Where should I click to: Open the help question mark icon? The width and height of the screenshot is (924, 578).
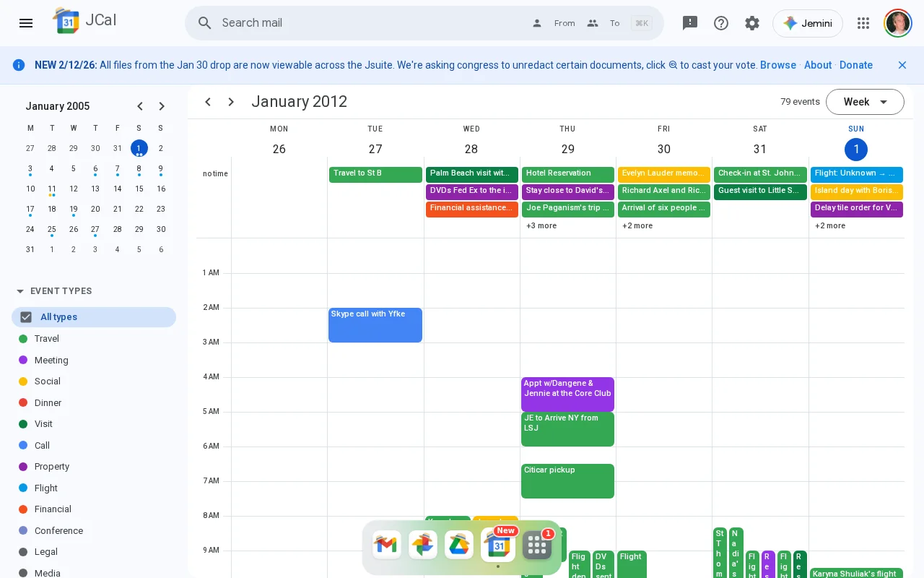coord(721,23)
